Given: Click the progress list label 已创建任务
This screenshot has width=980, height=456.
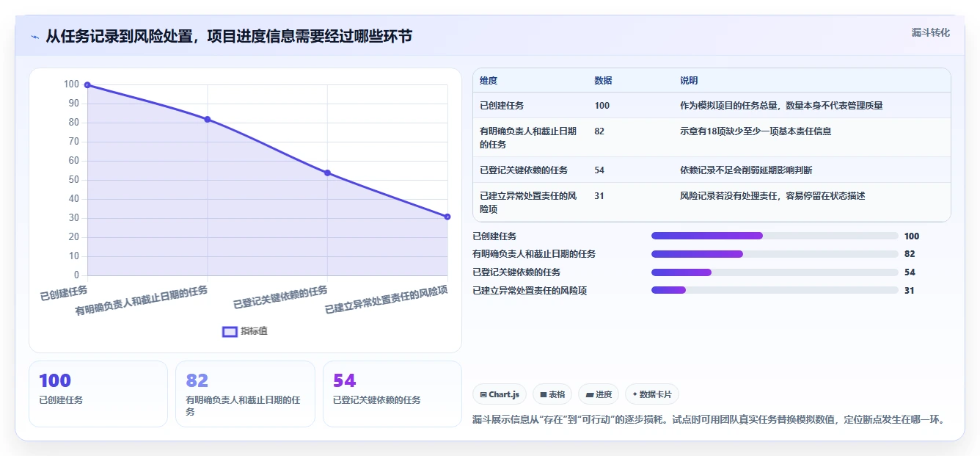Looking at the screenshot, I should tap(494, 236).
